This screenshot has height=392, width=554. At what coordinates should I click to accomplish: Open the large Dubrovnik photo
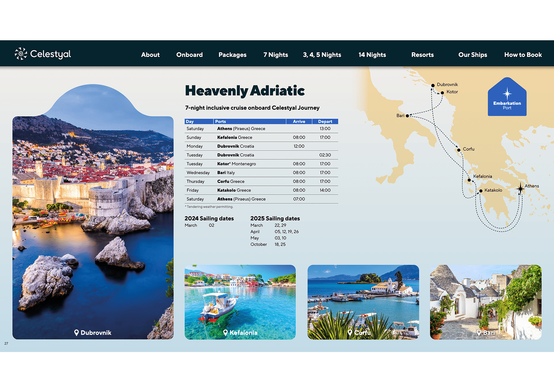pyautogui.click(x=93, y=212)
